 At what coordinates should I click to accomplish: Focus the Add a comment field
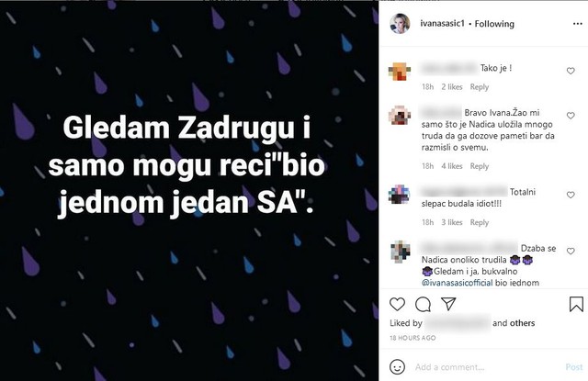[x=487, y=367]
